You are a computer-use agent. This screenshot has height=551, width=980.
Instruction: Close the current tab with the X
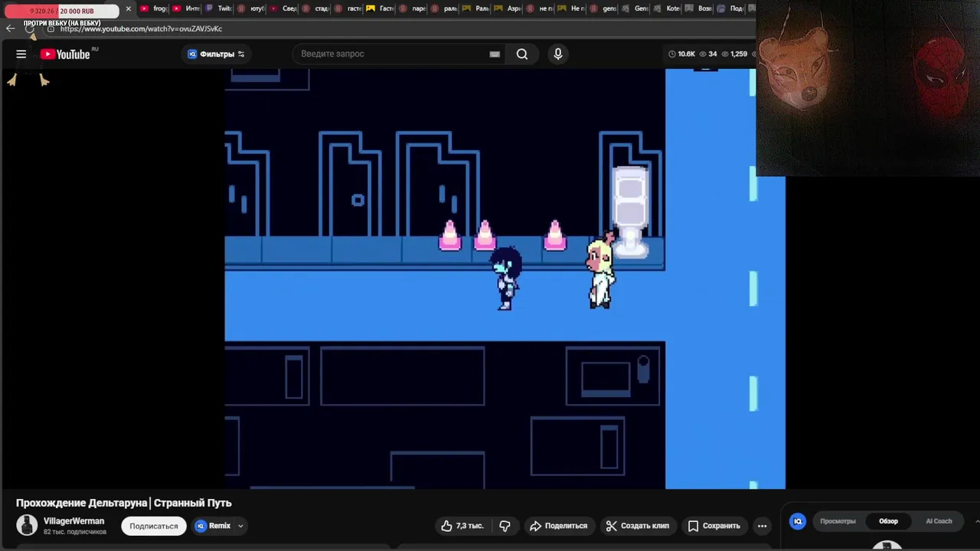click(129, 9)
